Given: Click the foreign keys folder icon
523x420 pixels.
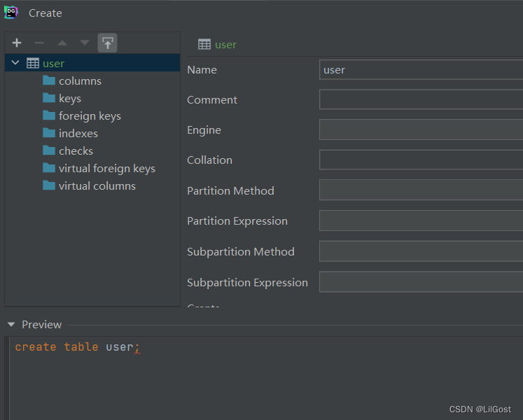Looking at the screenshot, I should 49,115.
